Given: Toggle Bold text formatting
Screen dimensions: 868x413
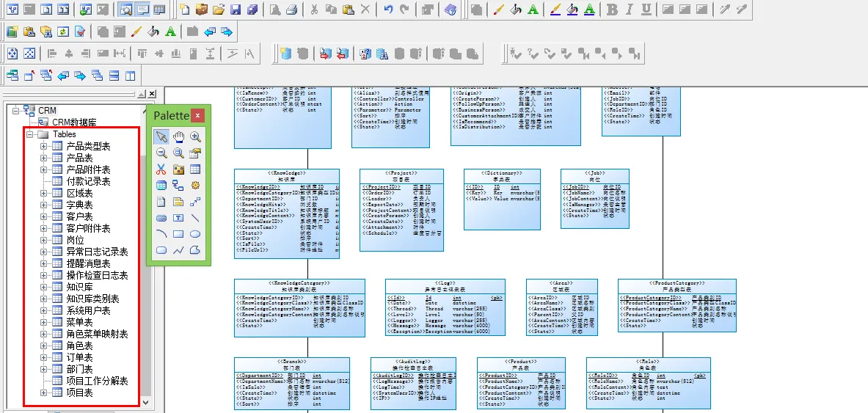Looking at the screenshot, I should 612,10.
